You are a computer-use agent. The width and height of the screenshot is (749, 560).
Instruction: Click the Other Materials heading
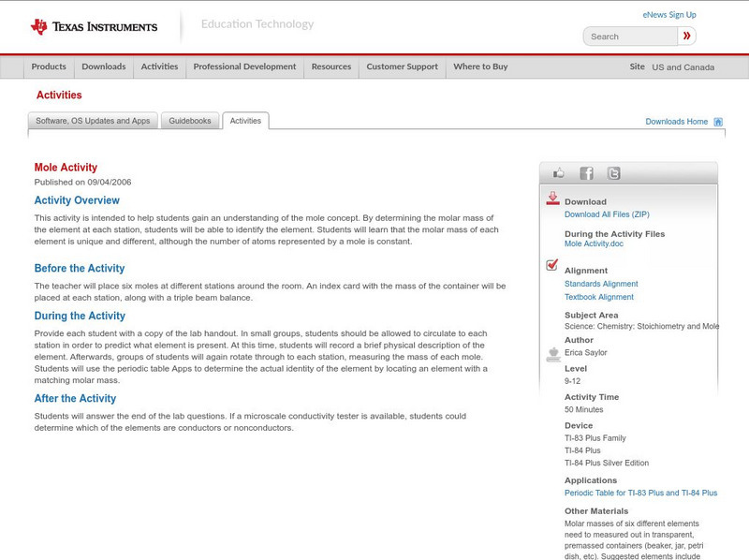(x=596, y=511)
